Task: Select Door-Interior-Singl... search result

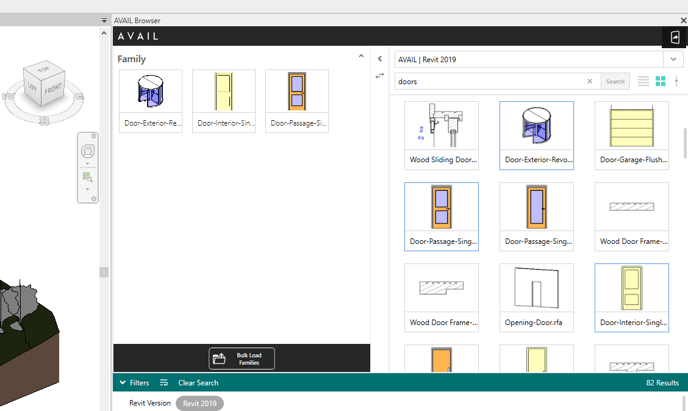Action: [632, 298]
